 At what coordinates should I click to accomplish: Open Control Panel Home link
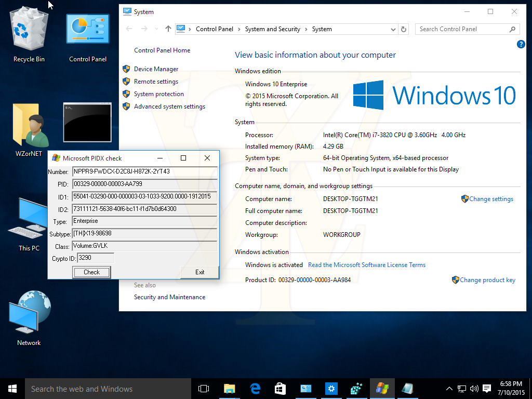point(162,50)
